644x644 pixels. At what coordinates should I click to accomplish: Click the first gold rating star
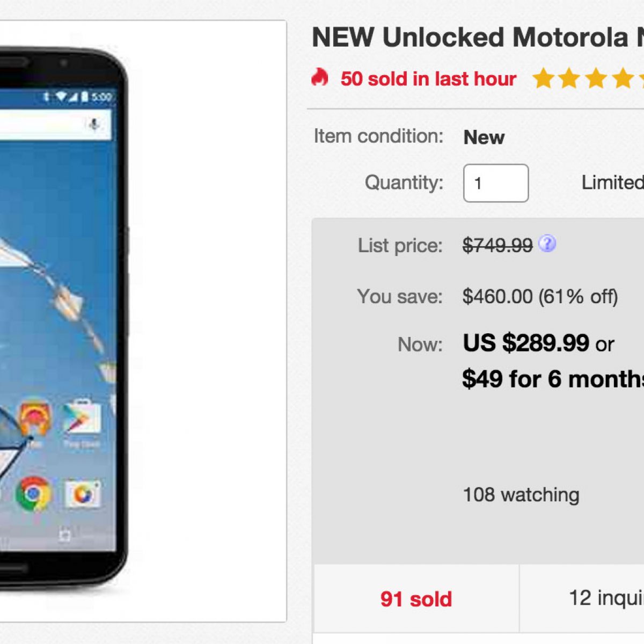[543, 79]
